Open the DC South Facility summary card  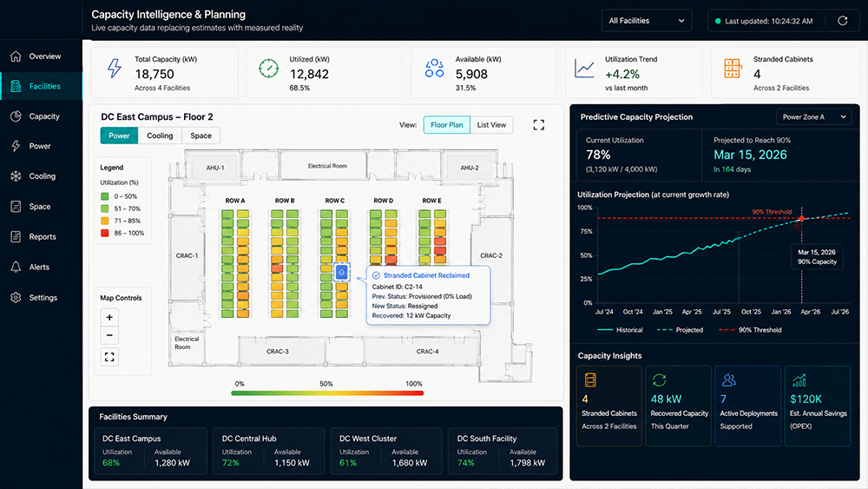point(503,451)
